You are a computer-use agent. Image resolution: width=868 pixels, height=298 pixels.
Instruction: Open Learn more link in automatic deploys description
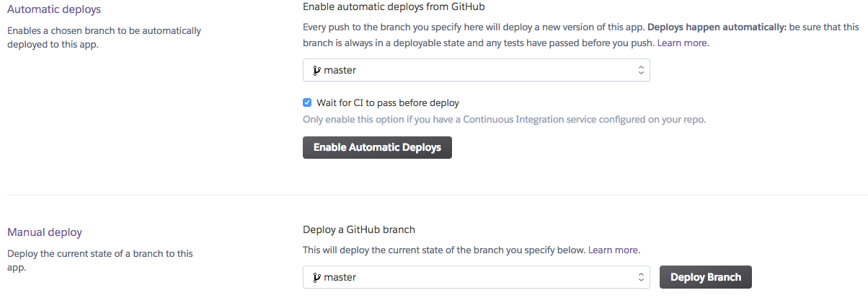(683, 43)
